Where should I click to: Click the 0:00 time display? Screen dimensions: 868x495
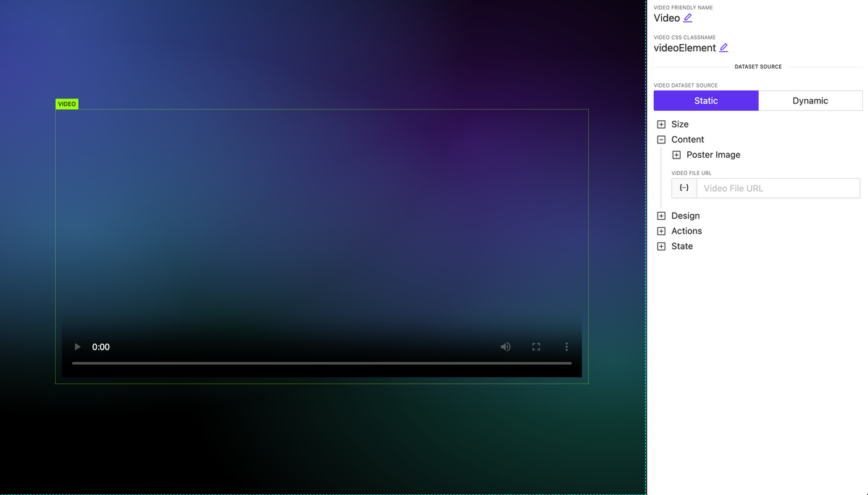[x=101, y=347]
